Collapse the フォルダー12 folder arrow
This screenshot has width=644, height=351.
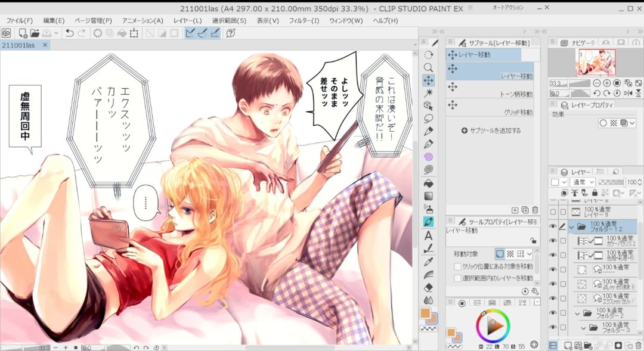pyautogui.click(x=571, y=226)
